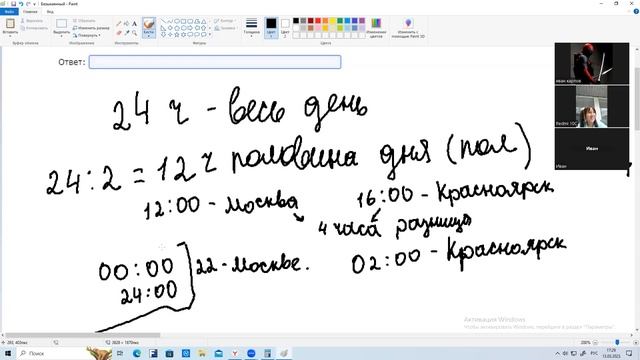This screenshot has height=360, width=640.
Task: Select the Pencil tool
Action: pos(119,24)
